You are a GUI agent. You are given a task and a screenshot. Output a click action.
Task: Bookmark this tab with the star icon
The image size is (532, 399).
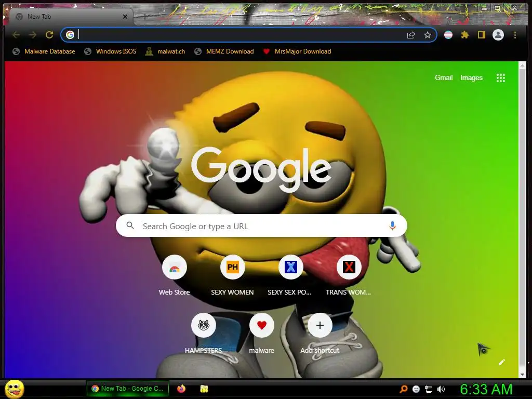point(428,35)
